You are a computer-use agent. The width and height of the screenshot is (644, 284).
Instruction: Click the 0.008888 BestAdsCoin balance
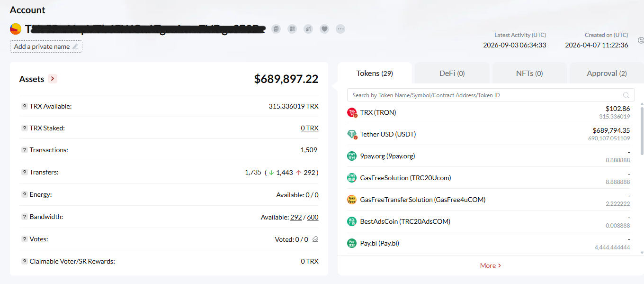pos(618,226)
